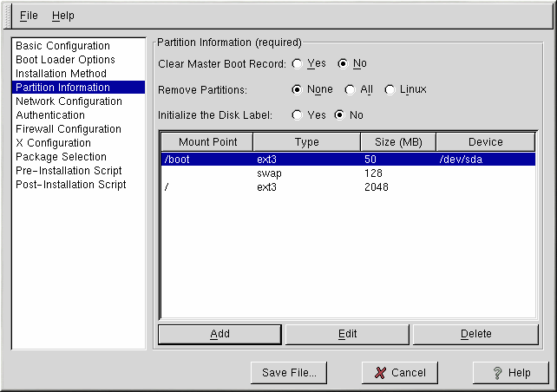
Task: Go to Basic Configuration section
Action: tap(62, 46)
